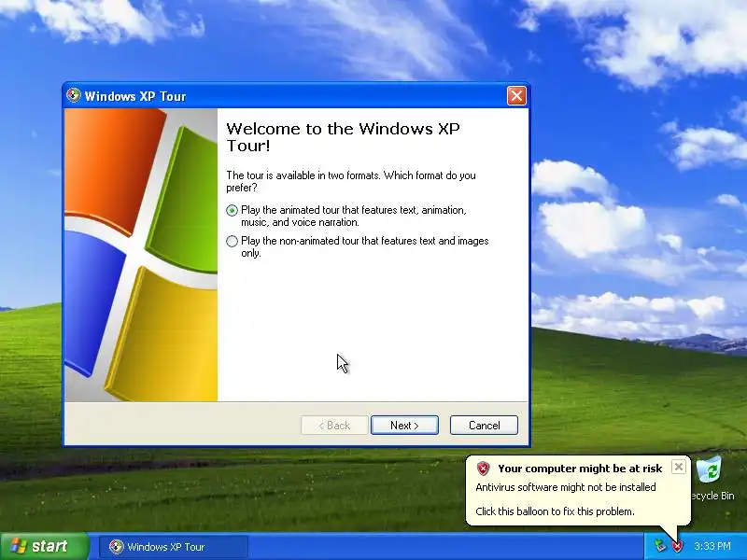747x560 pixels.
Task: Click the disabled Back button
Action: click(334, 426)
